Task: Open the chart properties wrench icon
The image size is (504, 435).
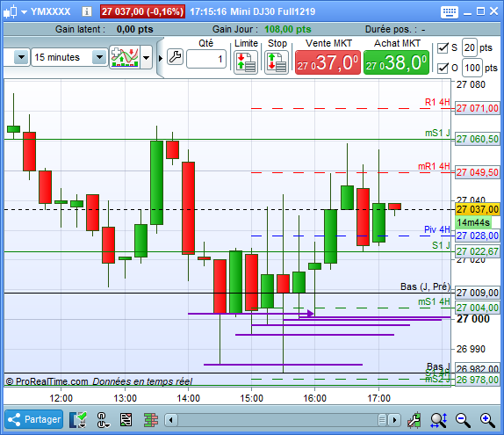Action: 414,420
